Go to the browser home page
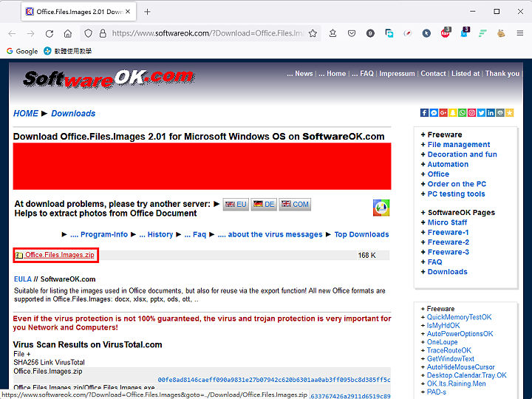This screenshot has height=399, width=532. 68,33
